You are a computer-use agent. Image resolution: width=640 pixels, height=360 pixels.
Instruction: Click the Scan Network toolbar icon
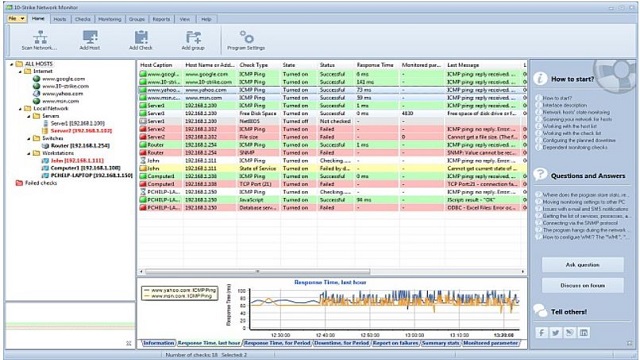coord(40,38)
